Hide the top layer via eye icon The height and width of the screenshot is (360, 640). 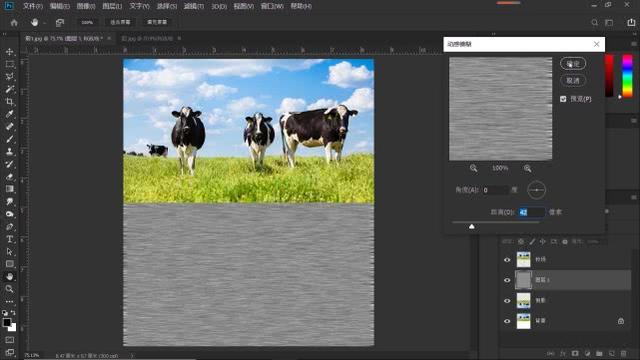click(507, 260)
